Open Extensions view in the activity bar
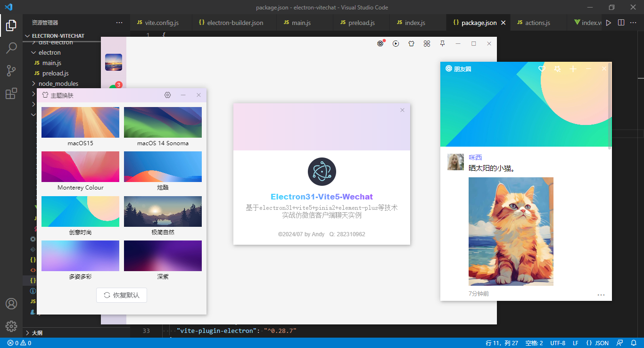Viewport: 644px width, 348px height. (11, 93)
